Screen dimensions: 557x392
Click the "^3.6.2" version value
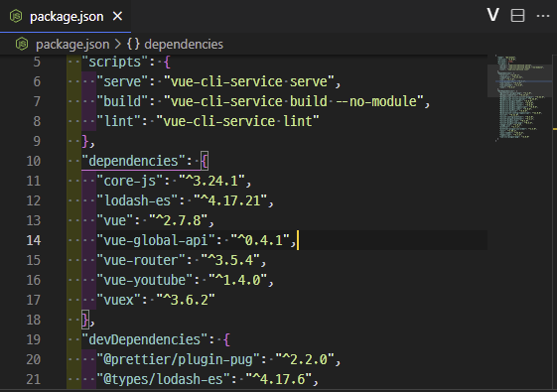[186, 301]
